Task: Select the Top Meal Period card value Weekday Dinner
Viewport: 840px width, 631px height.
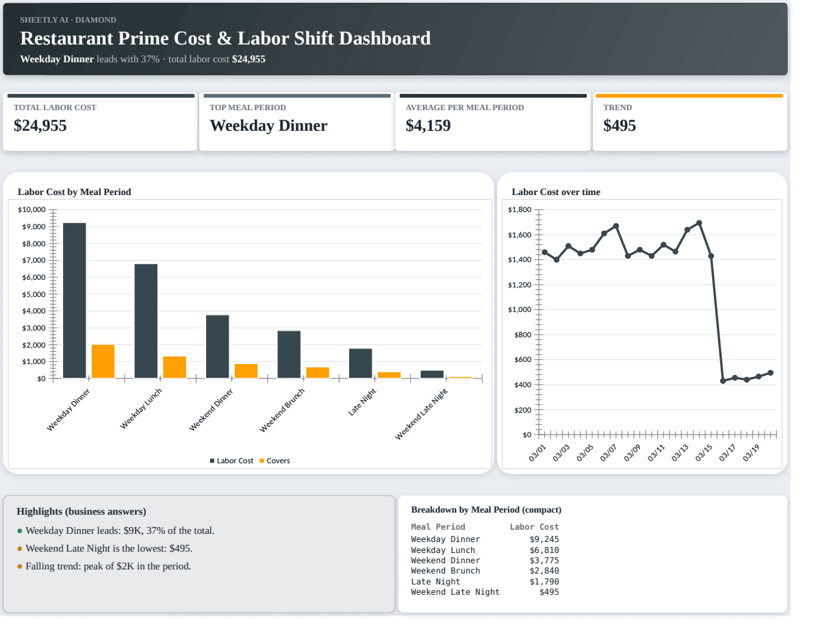Action: pos(268,126)
